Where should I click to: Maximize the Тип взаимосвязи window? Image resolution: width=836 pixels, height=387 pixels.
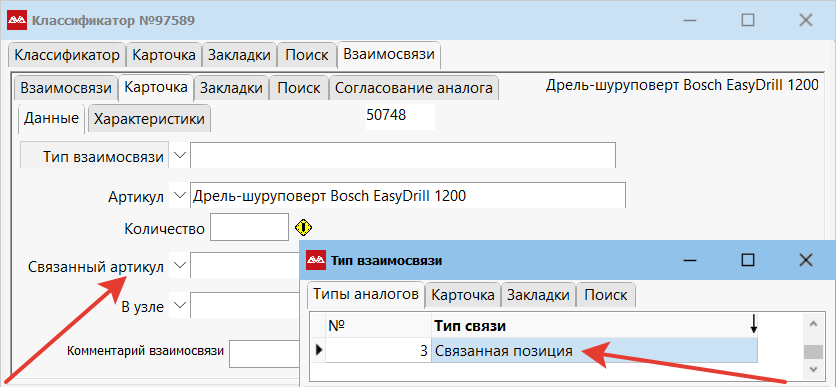[749, 260]
